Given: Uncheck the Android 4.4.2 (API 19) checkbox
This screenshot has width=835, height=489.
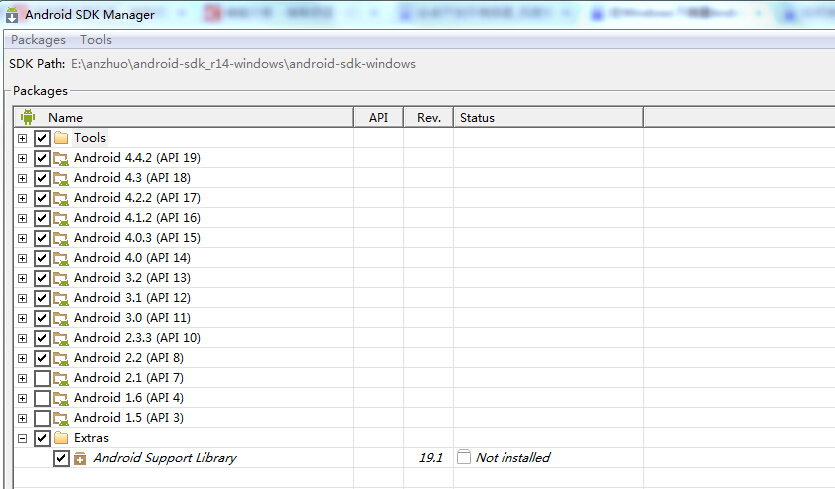Looking at the screenshot, I should pyautogui.click(x=42, y=158).
